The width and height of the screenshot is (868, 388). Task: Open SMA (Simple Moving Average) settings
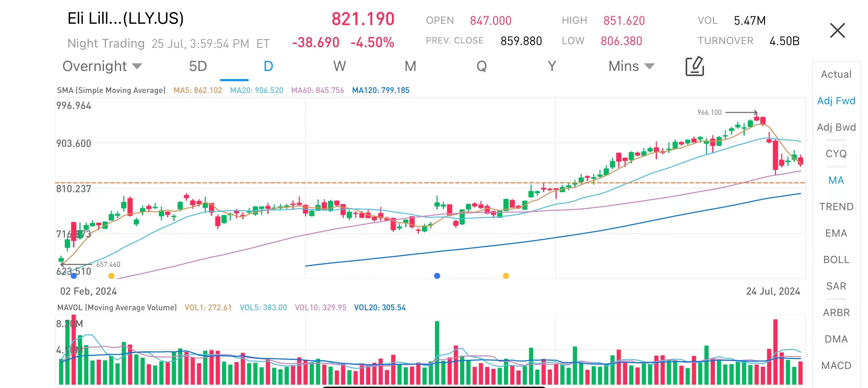point(111,90)
